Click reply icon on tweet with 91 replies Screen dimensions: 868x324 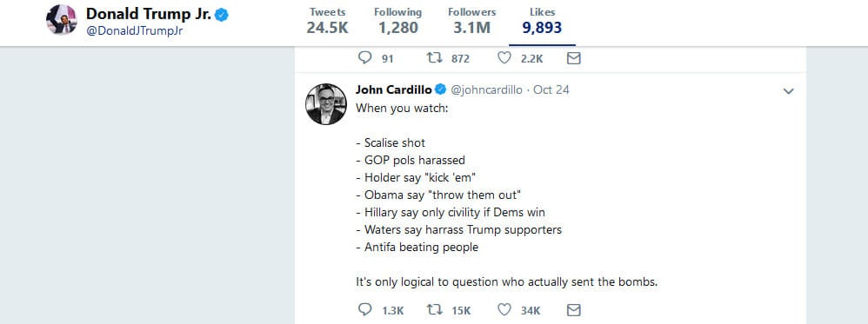(x=364, y=57)
